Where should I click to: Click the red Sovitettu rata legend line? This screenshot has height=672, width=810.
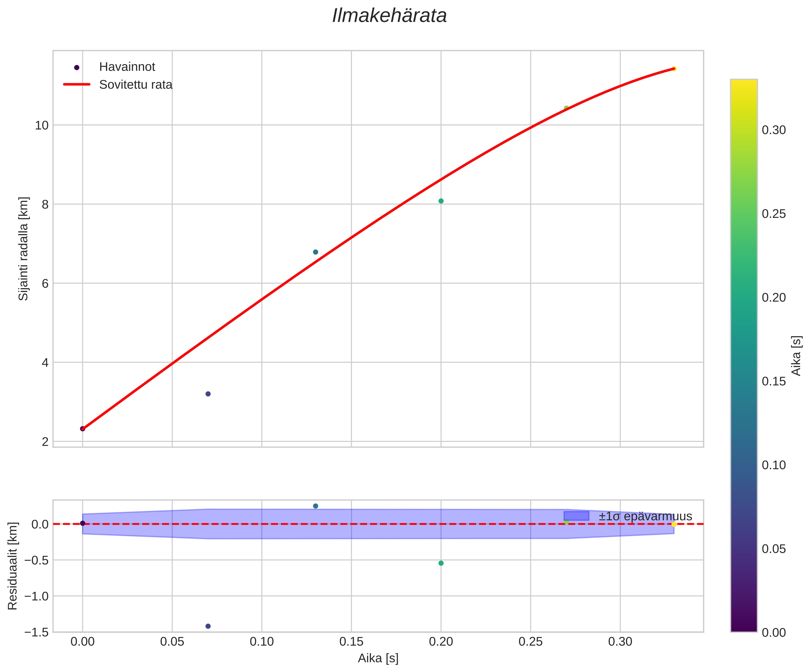pos(76,84)
